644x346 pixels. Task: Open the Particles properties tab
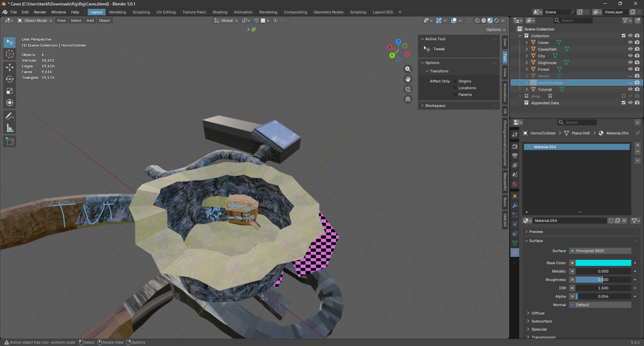515,215
